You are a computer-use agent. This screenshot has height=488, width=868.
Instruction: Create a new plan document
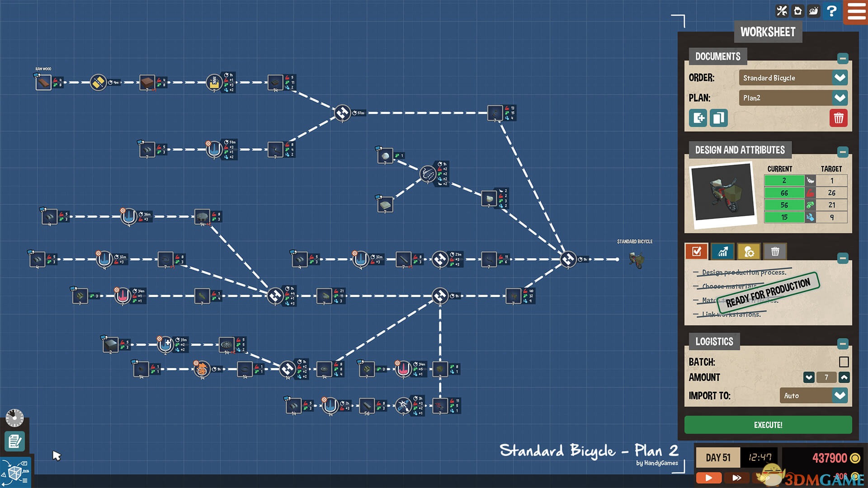698,118
